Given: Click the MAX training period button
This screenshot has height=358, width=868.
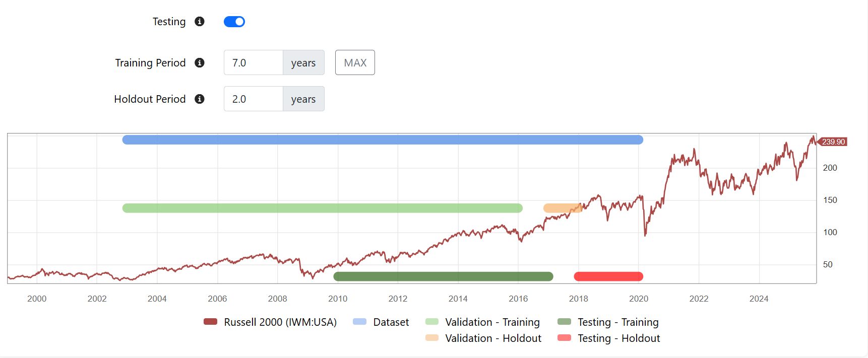Looking at the screenshot, I should point(355,63).
